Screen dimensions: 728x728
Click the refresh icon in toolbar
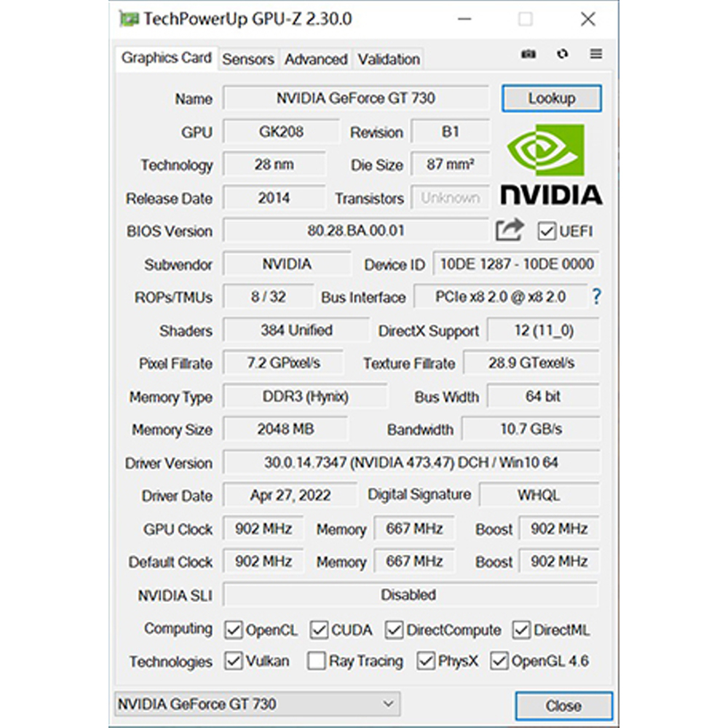563,55
